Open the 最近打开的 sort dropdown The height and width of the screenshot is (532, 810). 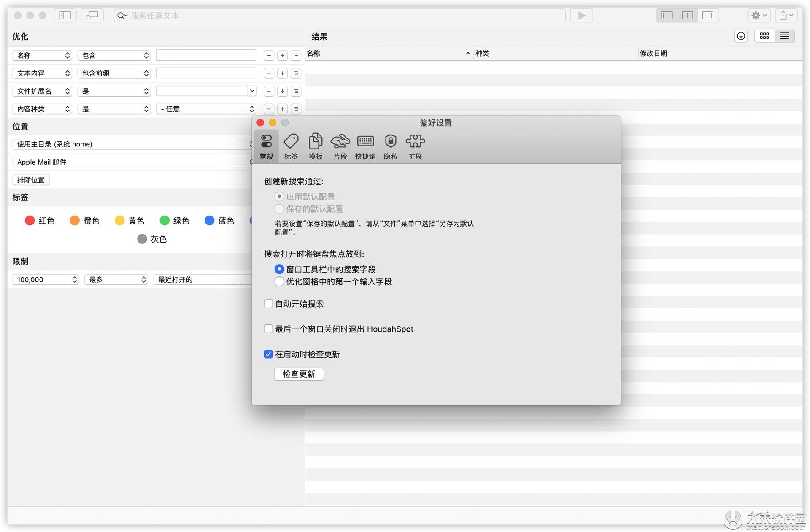click(x=202, y=279)
